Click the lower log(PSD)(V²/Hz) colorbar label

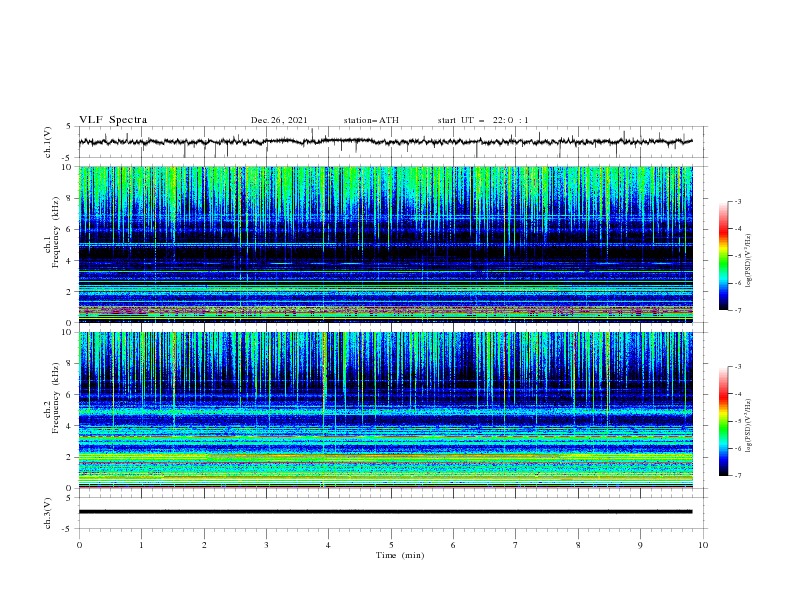(x=748, y=426)
